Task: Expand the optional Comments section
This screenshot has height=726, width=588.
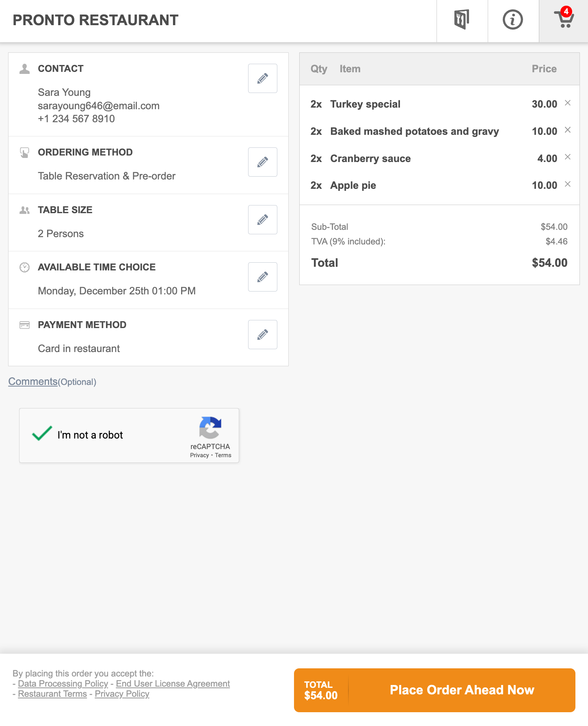Action: click(33, 381)
